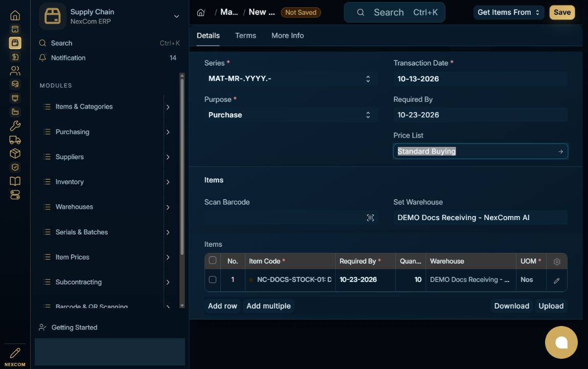Select the highlighted Supply Chain rail icon
Viewport: 588px width, 369px height.
tap(15, 43)
